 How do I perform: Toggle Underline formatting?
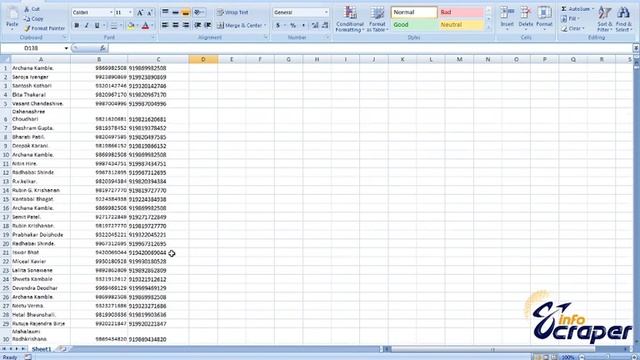tap(97, 26)
